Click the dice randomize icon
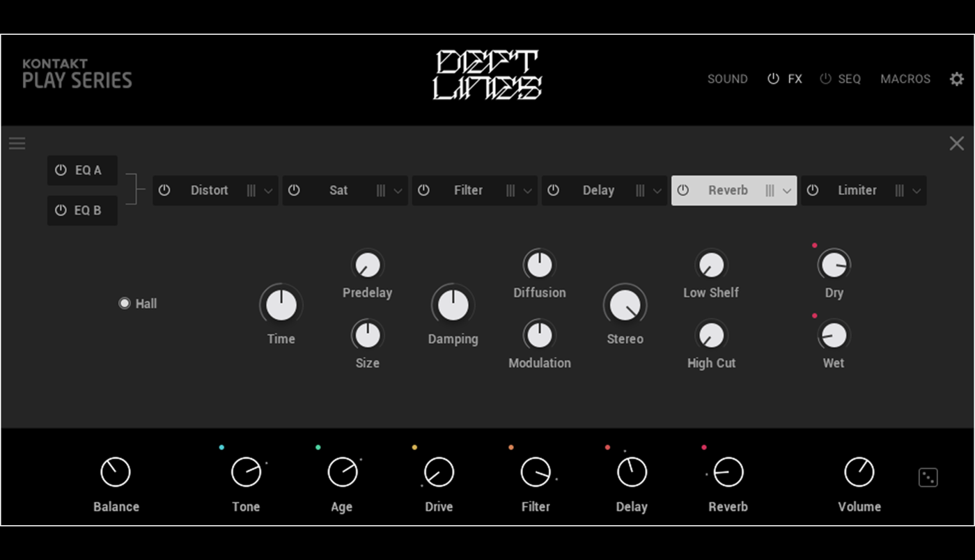 click(928, 477)
